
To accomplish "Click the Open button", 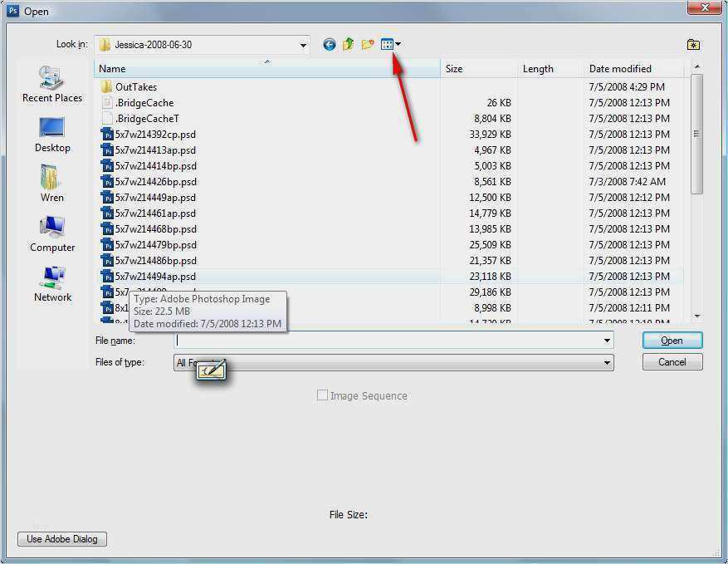I will (x=672, y=341).
